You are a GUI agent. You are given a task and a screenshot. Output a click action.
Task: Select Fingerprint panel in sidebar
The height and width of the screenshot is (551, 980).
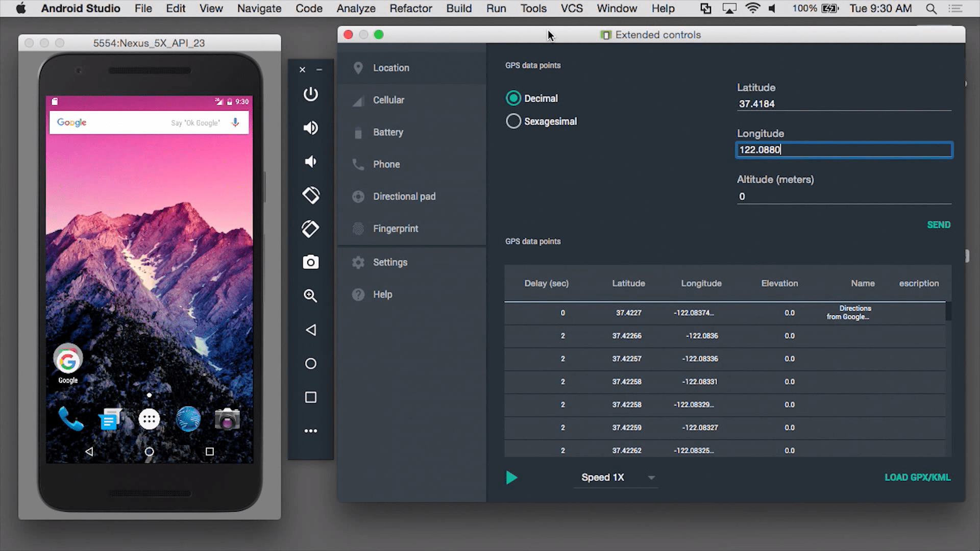[x=395, y=228]
